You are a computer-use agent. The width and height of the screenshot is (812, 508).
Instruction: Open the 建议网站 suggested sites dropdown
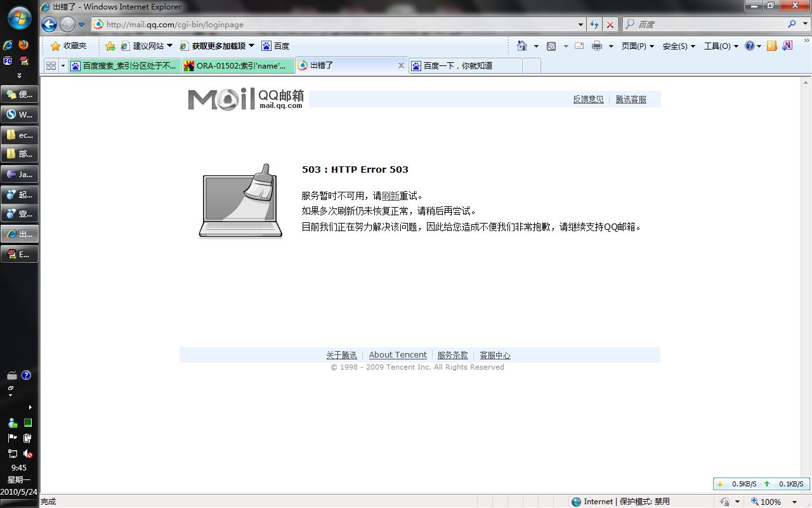coord(147,46)
